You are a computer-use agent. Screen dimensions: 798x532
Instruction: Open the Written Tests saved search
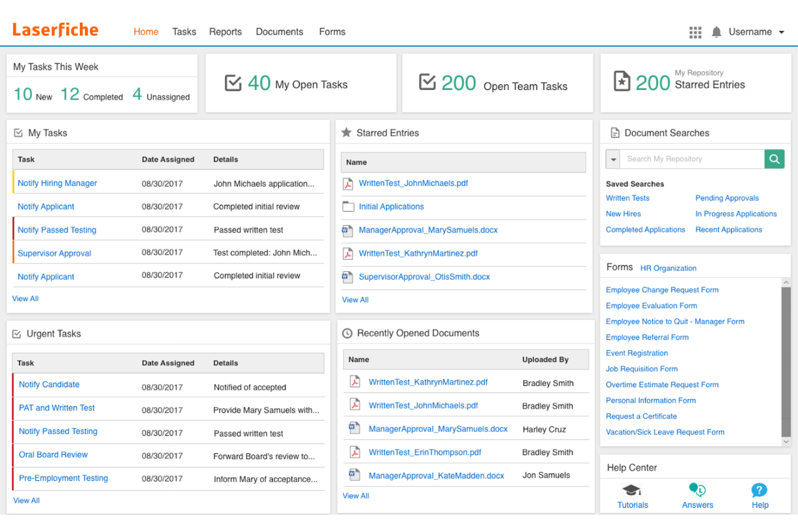pos(628,198)
